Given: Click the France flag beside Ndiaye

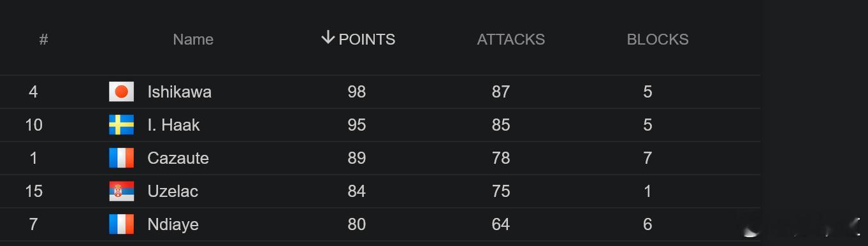Looking at the screenshot, I should (x=121, y=224).
